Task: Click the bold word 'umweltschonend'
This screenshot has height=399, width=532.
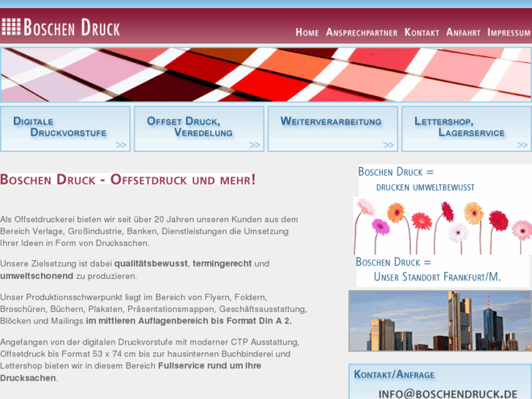Action: point(37,276)
